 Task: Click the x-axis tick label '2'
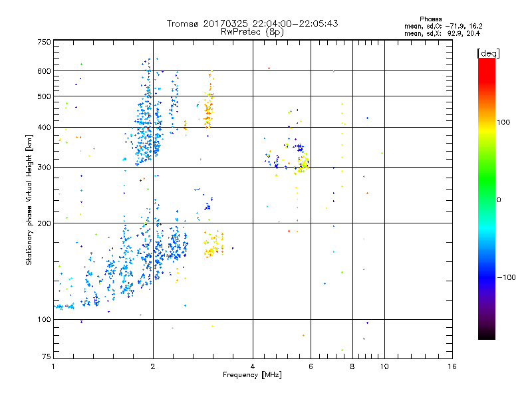[153, 366]
